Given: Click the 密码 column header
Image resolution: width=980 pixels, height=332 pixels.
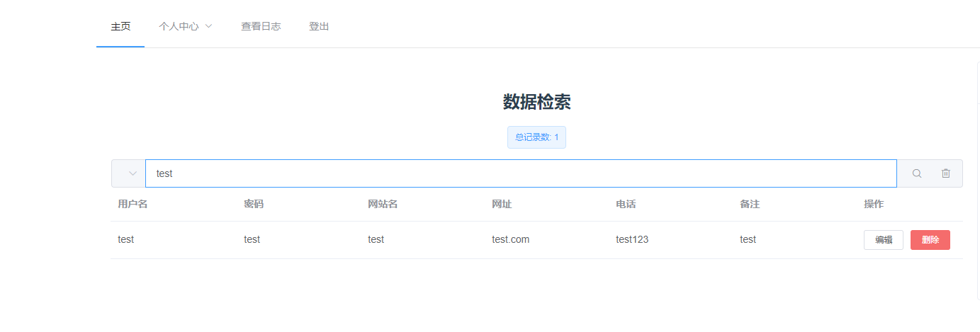Looking at the screenshot, I should [254, 205].
